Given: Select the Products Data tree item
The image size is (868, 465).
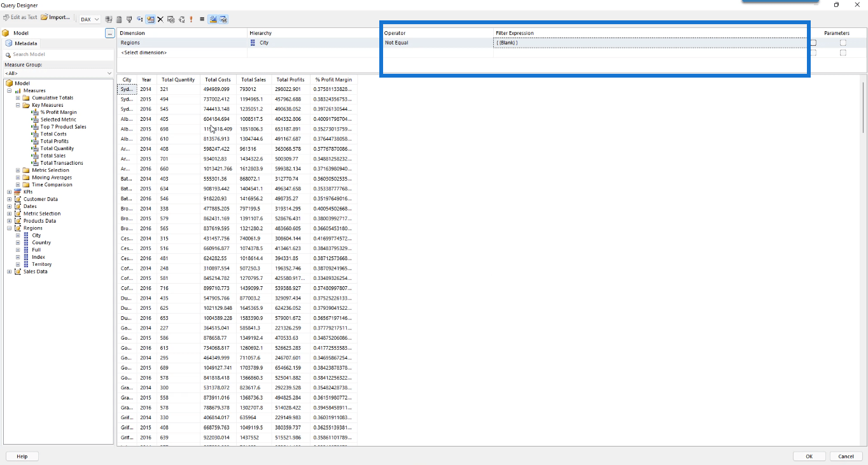Looking at the screenshot, I should [39, 221].
